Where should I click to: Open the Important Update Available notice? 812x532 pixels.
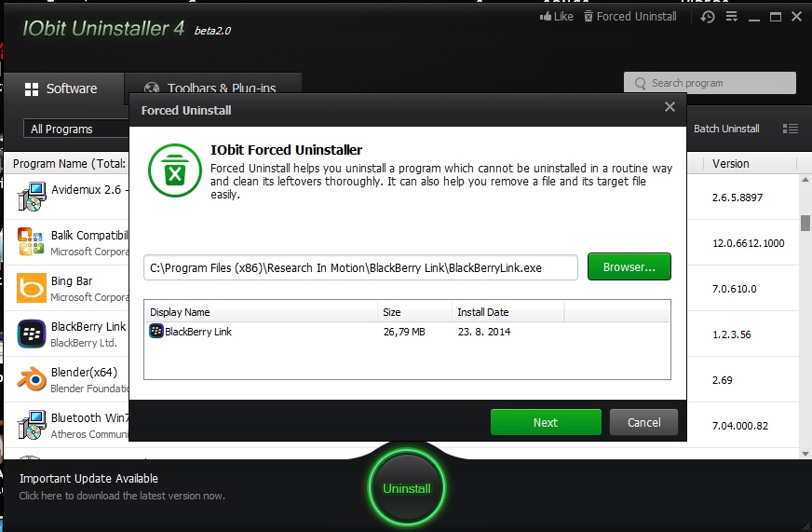pos(88,479)
